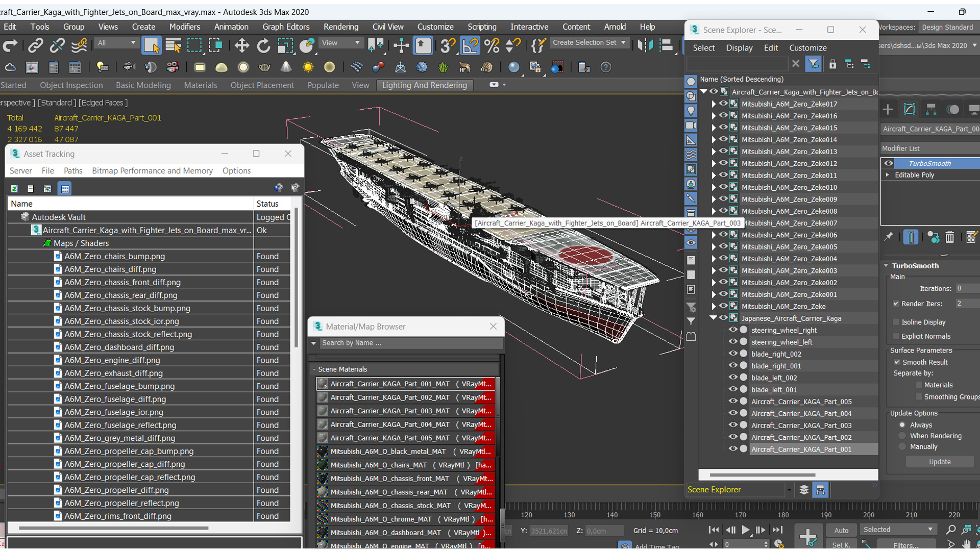The width and height of the screenshot is (980, 551).
Task: Open the Scripting menu
Action: pos(482,27)
